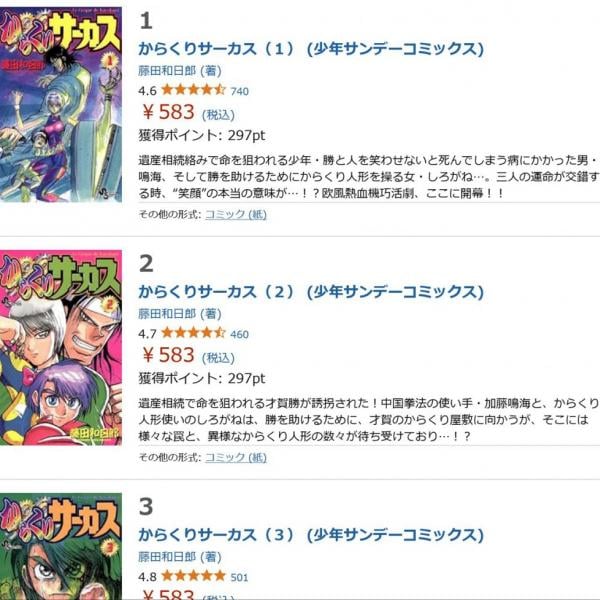Click the volume 1 cover thumbnail
The image size is (600, 600).
click(x=61, y=104)
